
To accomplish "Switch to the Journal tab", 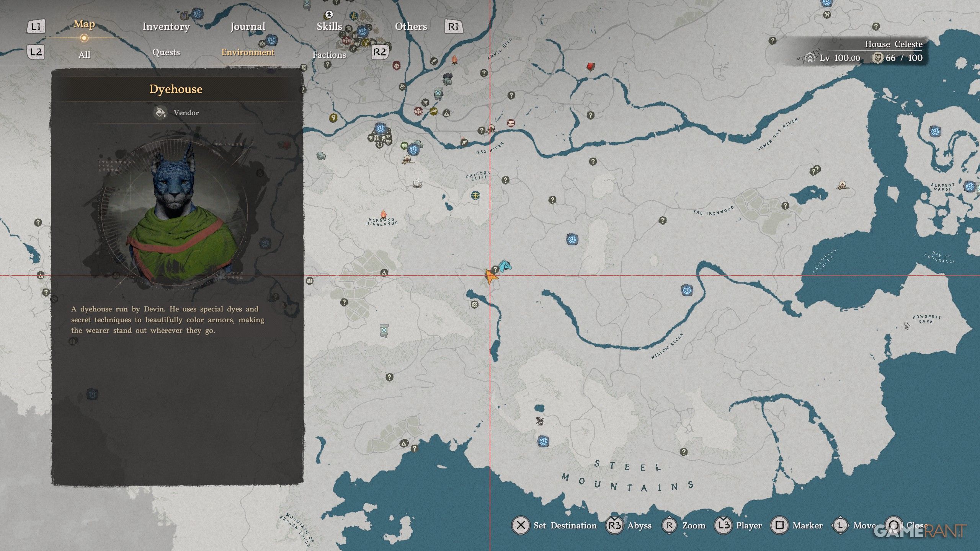I will [x=247, y=26].
